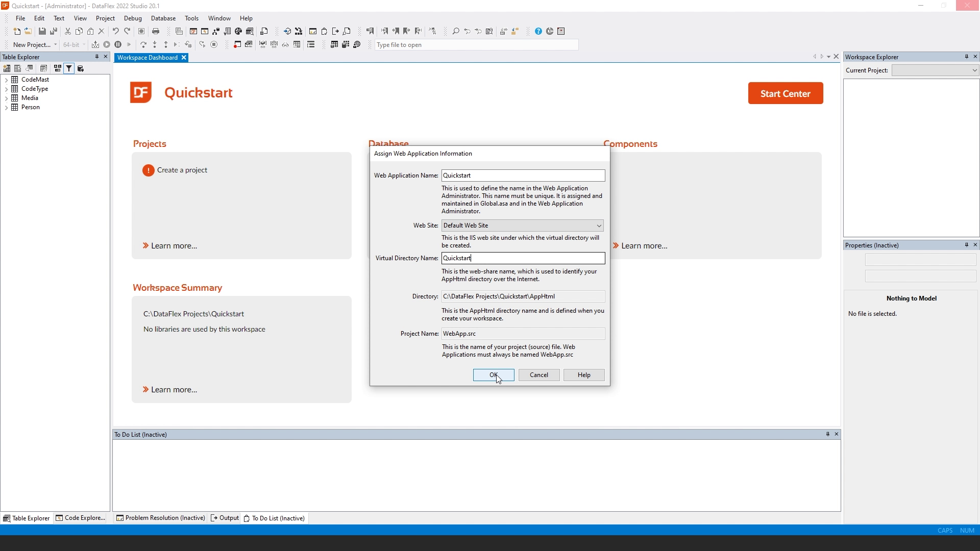Expand the CodeType table node
This screenshot has width=980, height=551.
pyautogui.click(x=6, y=89)
